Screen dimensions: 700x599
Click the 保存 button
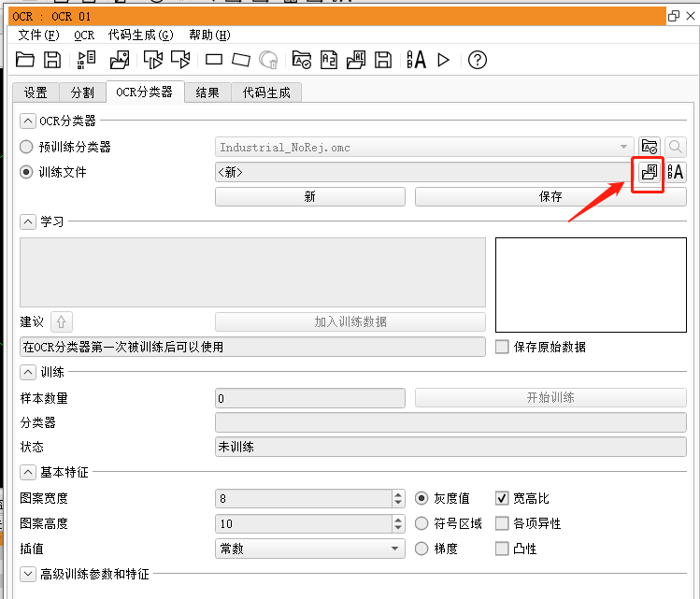(x=550, y=197)
